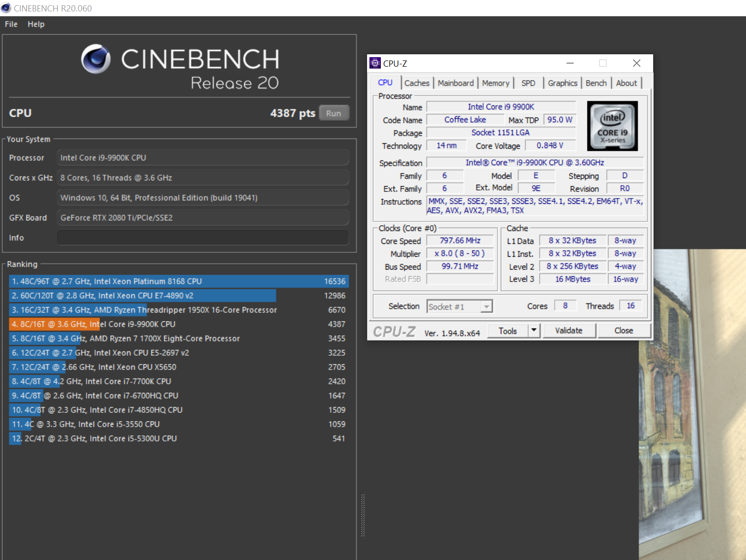
Task: Switch to the SPD tab in CPU-Z
Action: [528, 83]
